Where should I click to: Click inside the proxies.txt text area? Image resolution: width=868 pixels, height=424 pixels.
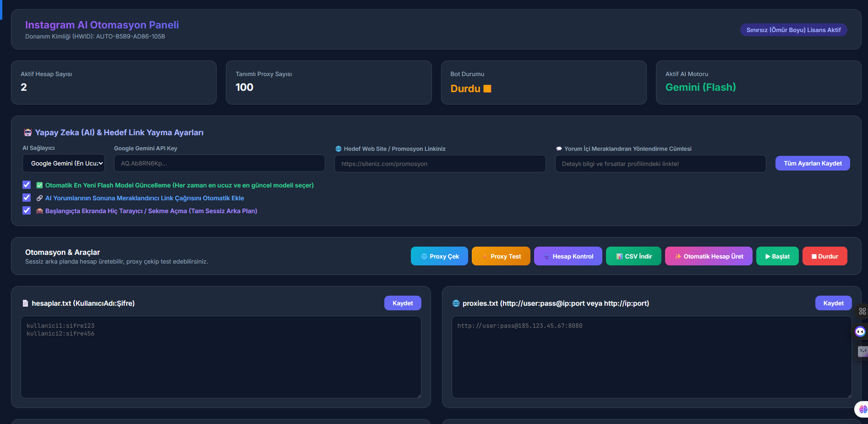click(651, 357)
